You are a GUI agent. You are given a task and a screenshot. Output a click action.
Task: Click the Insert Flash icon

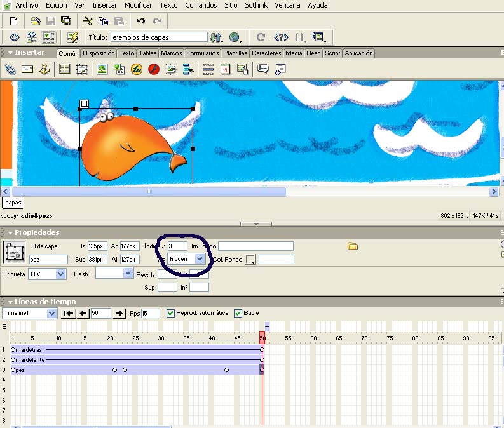[154, 69]
